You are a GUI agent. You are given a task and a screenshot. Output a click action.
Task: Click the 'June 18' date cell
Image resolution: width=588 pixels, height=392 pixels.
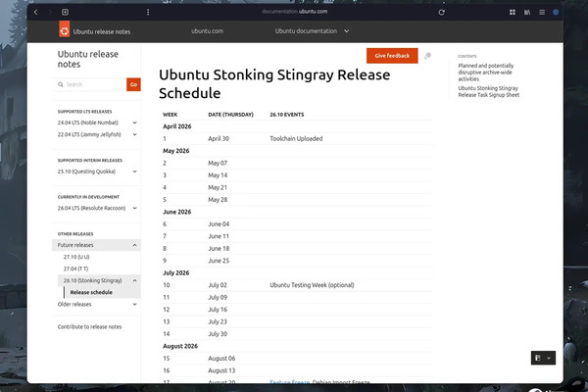pos(219,248)
